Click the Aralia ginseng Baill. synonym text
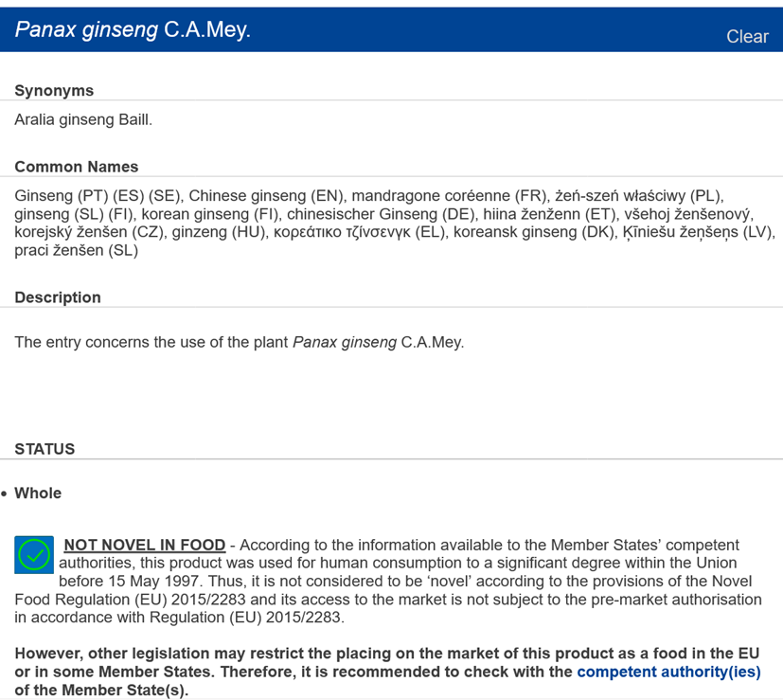Screen dimensions: 783x700 pyautogui.click(x=83, y=120)
